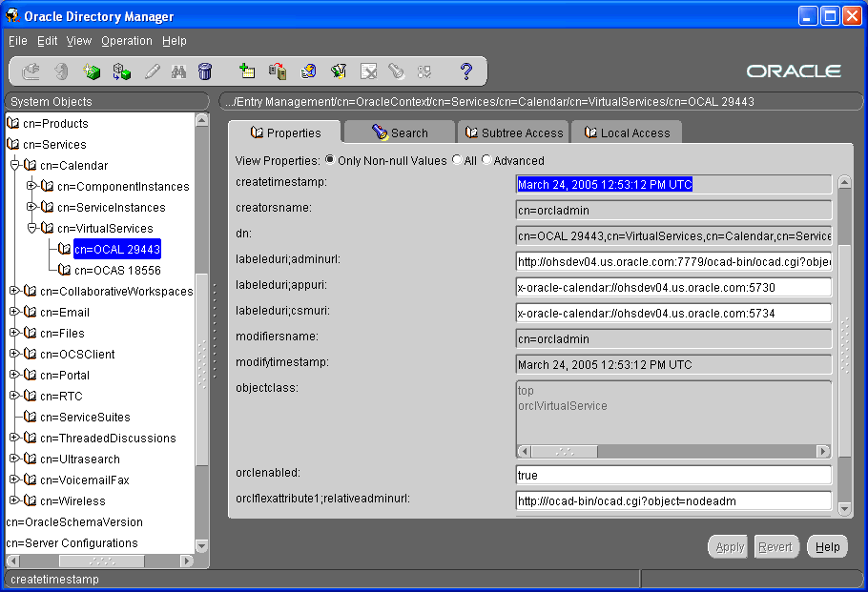Click the orclenabled value field
The height and width of the screenshot is (592, 868).
[673, 475]
